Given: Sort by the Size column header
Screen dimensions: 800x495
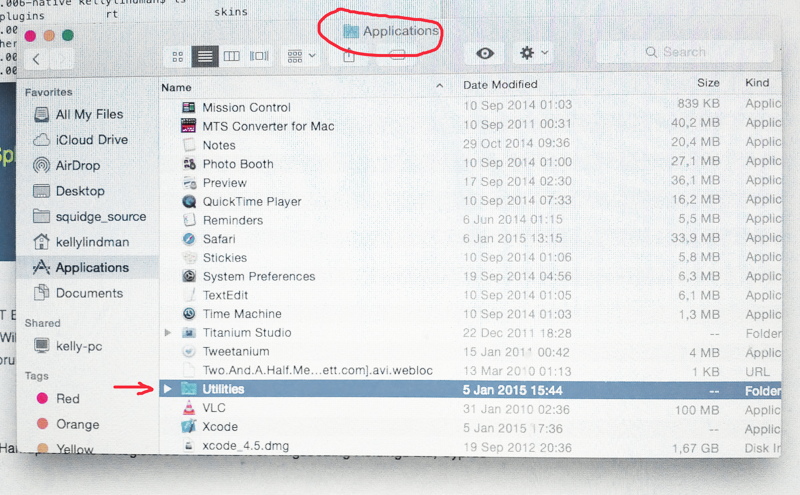Looking at the screenshot, I should pyautogui.click(x=708, y=83).
